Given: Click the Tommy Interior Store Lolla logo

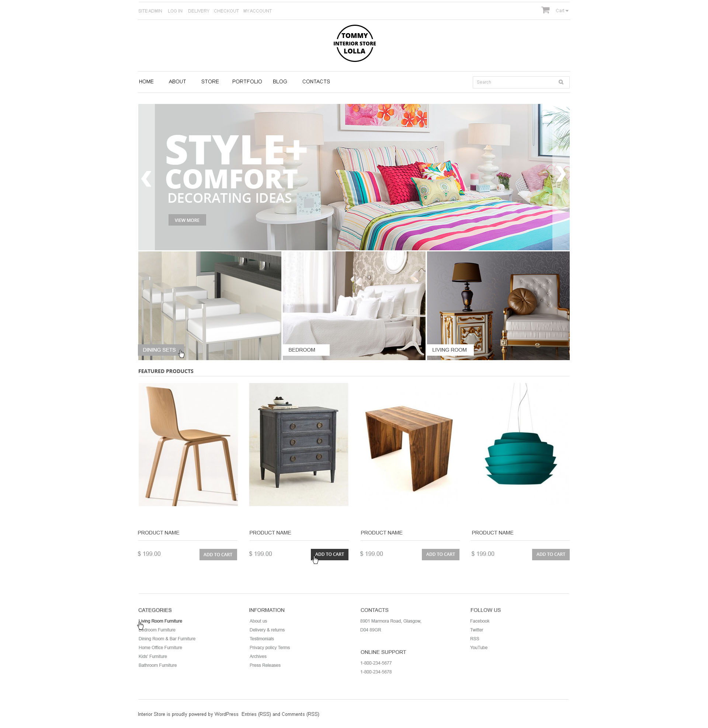Looking at the screenshot, I should pyautogui.click(x=354, y=43).
